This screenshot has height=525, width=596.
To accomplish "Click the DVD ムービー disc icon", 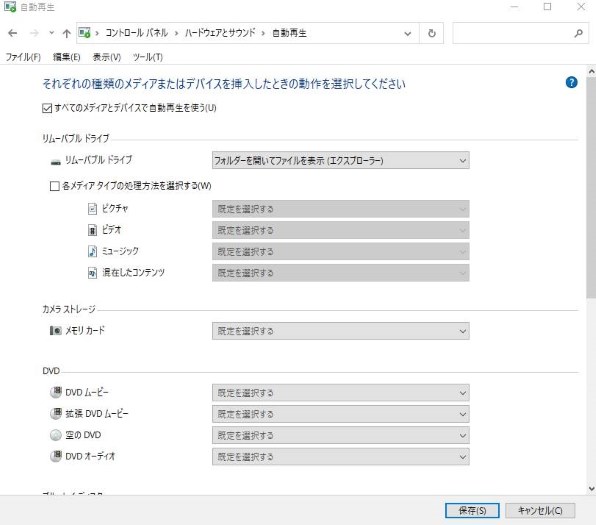I will [55, 392].
